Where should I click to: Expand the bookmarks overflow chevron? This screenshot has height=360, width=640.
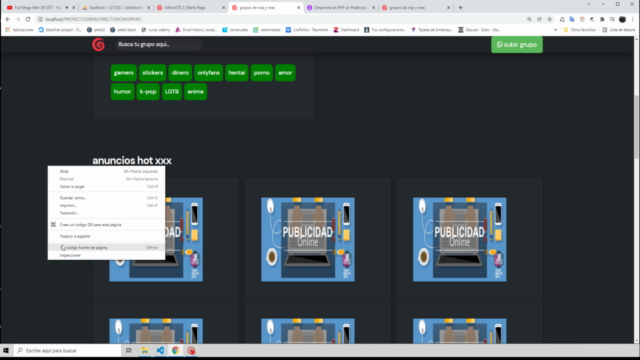[556, 30]
